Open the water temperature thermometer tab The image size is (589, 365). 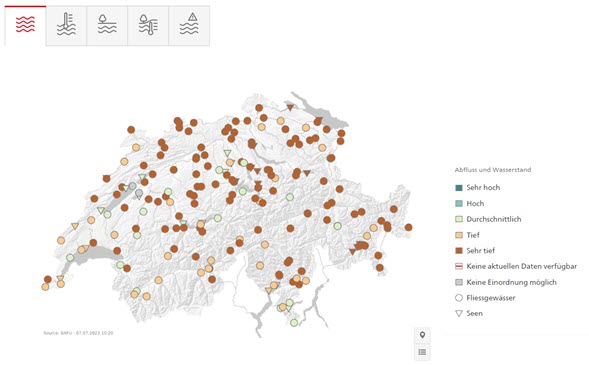click(x=66, y=26)
